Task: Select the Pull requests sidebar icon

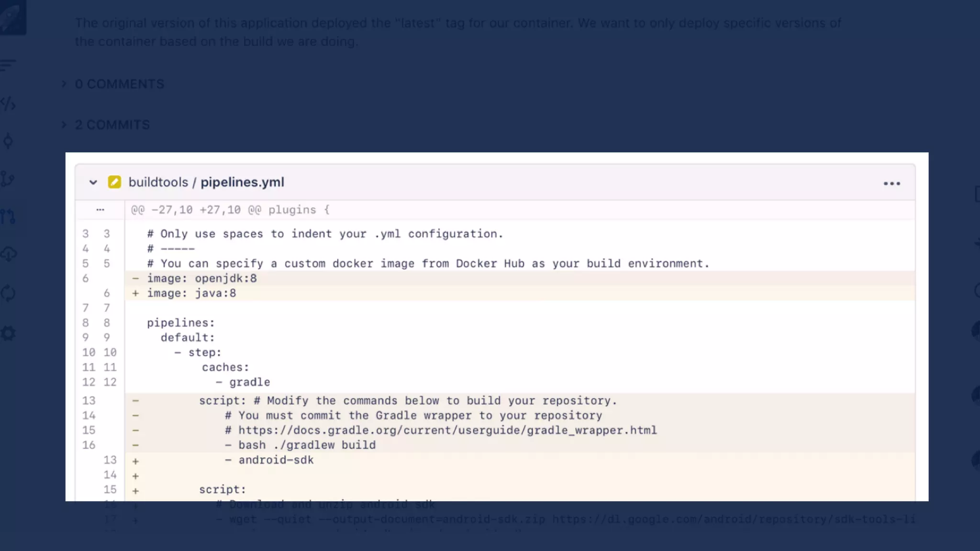Action: coord(8,217)
